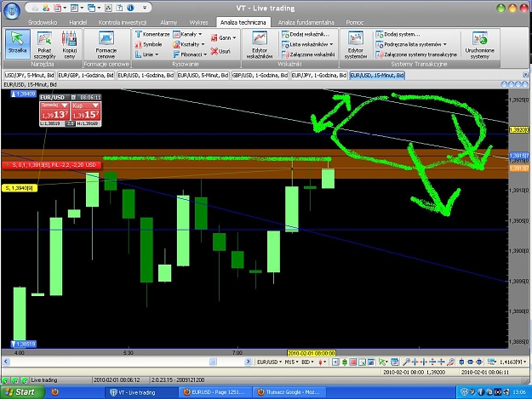Screen dimensions: 532x399
Task: Switch to the Alarmy tab
Action: click(169, 22)
